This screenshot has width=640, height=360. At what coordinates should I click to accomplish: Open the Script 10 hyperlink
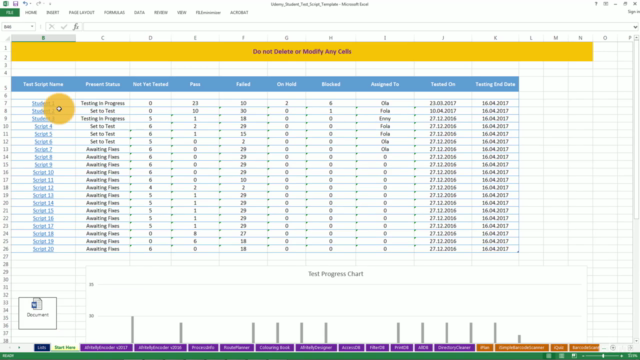(43, 172)
